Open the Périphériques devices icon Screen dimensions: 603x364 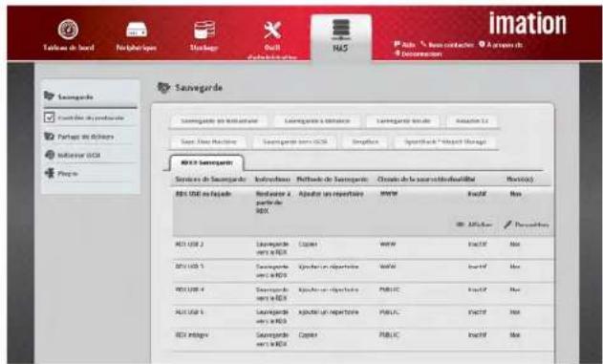[x=137, y=30]
